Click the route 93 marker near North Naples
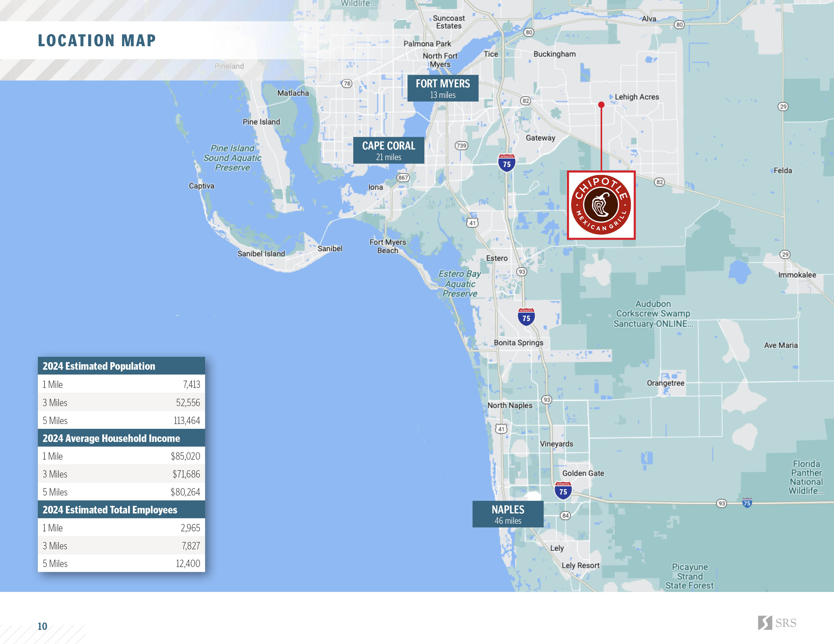834x644 pixels. coord(547,400)
